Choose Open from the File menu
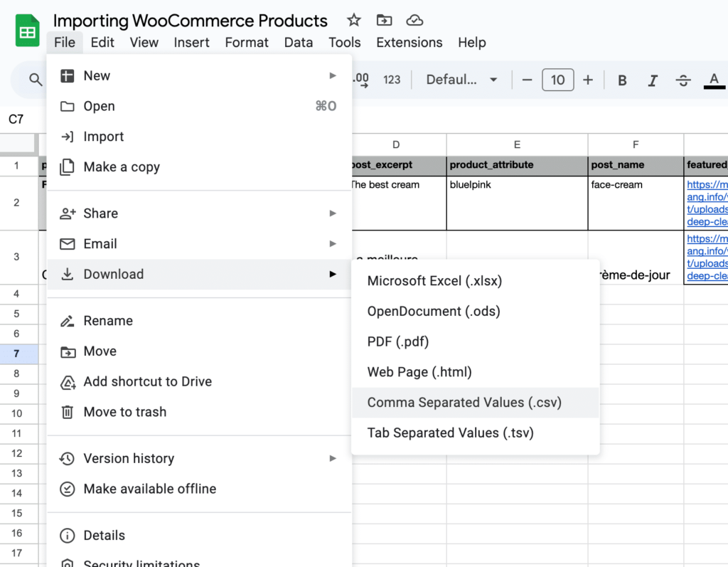This screenshot has width=728, height=567. point(199,106)
